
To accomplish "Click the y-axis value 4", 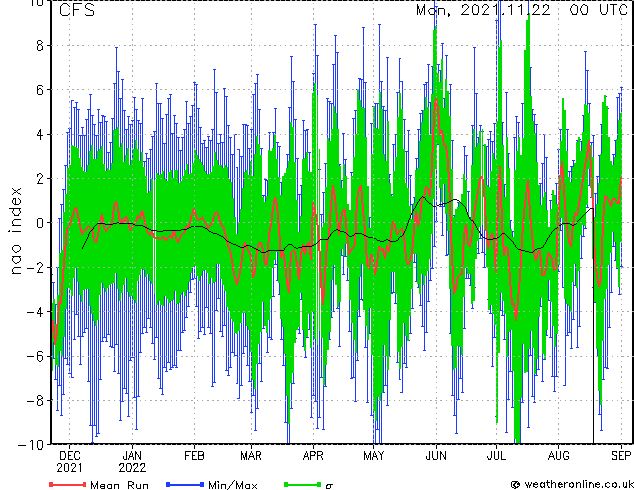I will tap(40, 134).
